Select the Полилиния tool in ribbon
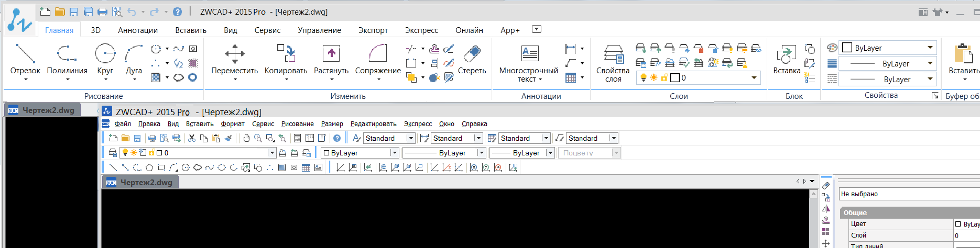The width and height of the screenshot is (980, 248). click(x=67, y=60)
